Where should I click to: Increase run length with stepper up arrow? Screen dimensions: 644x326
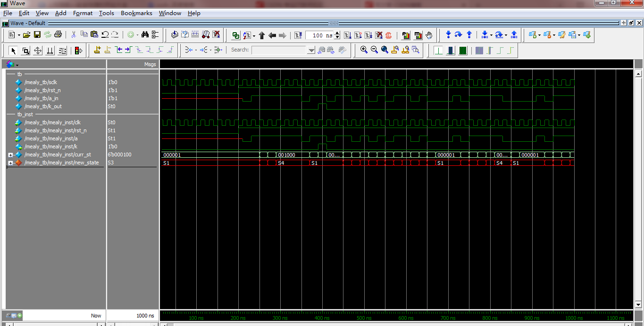click(337, 33)
